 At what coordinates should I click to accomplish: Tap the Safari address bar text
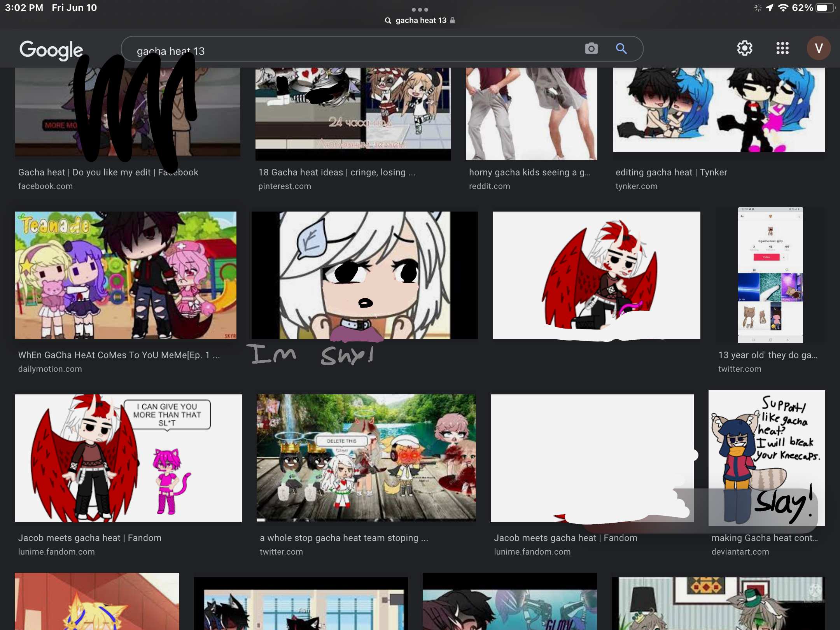pyautogui.click(x=421, y=20)
